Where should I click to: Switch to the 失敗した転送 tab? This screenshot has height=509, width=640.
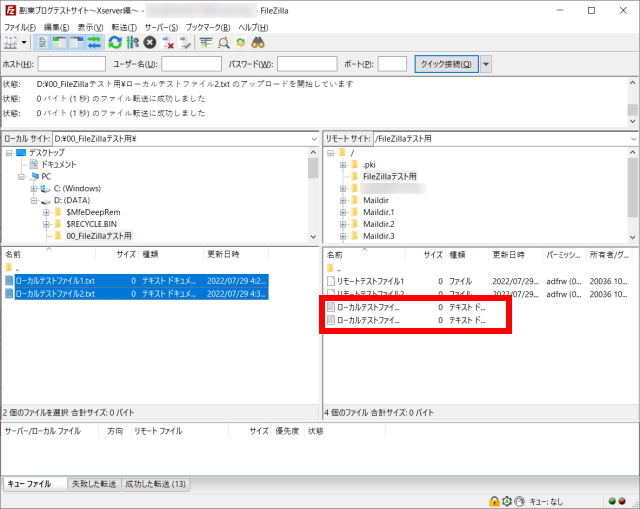pyautogui.click(x=95, y=484)
